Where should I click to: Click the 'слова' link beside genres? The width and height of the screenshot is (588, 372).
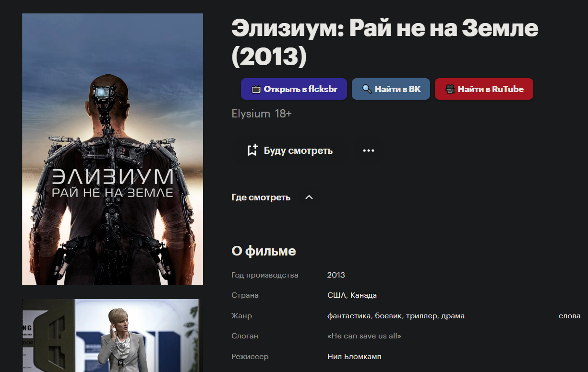570,316
